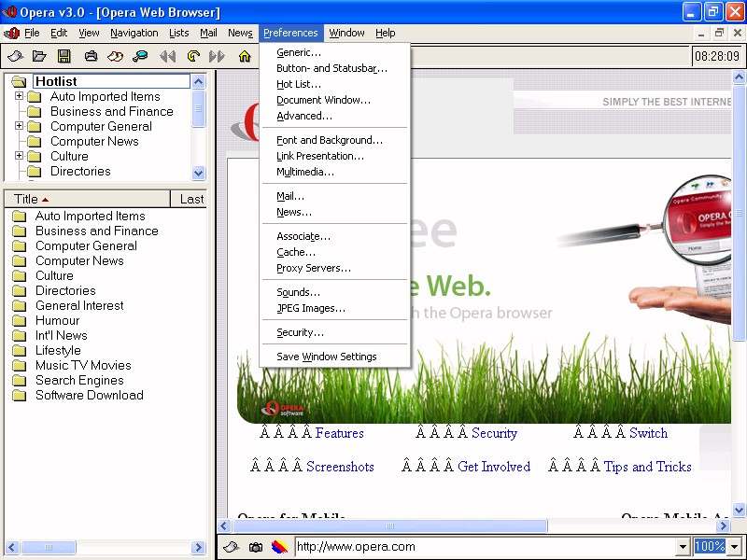This screenshot has height=560, width=747.
Task: Choose Generic... from the Preferences menu
Action: [x=335, y=52]
